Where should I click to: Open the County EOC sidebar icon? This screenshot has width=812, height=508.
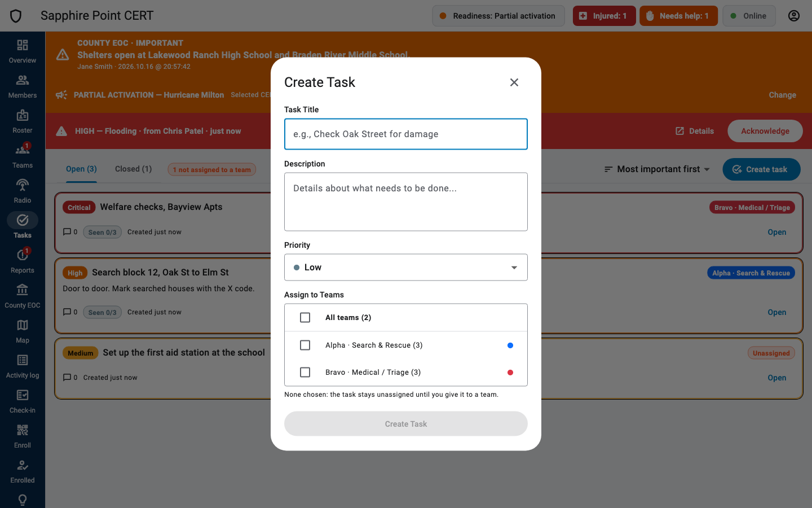tap(23, 290)
